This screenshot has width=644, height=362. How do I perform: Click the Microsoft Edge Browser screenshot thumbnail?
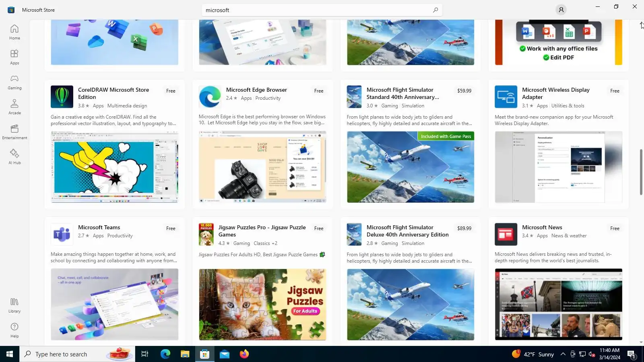[x=262, y=167]
